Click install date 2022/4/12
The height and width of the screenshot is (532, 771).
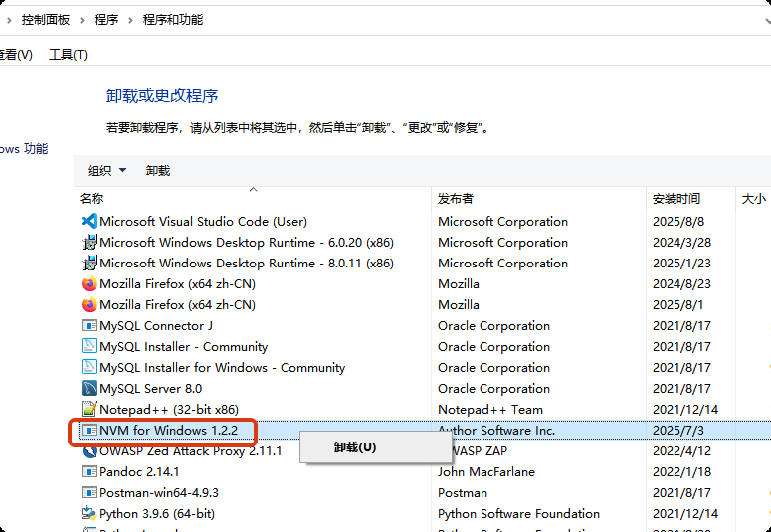[x=682, y=450]
